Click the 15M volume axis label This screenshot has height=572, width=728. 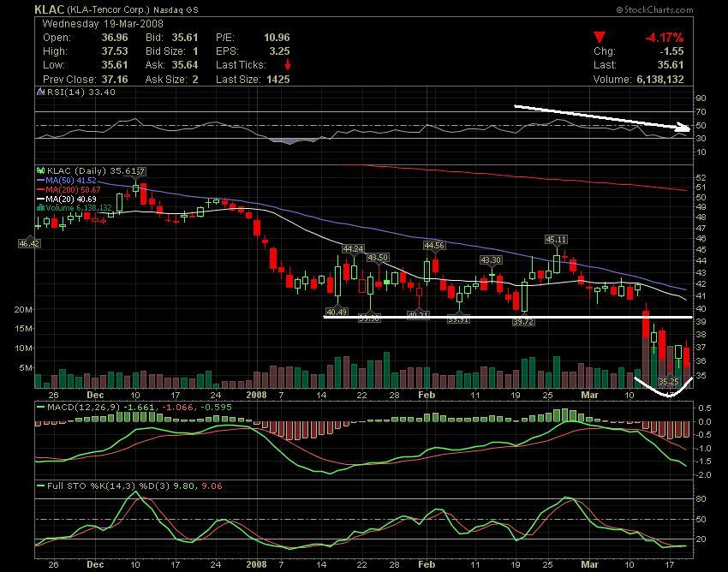(x=23, y=329)
